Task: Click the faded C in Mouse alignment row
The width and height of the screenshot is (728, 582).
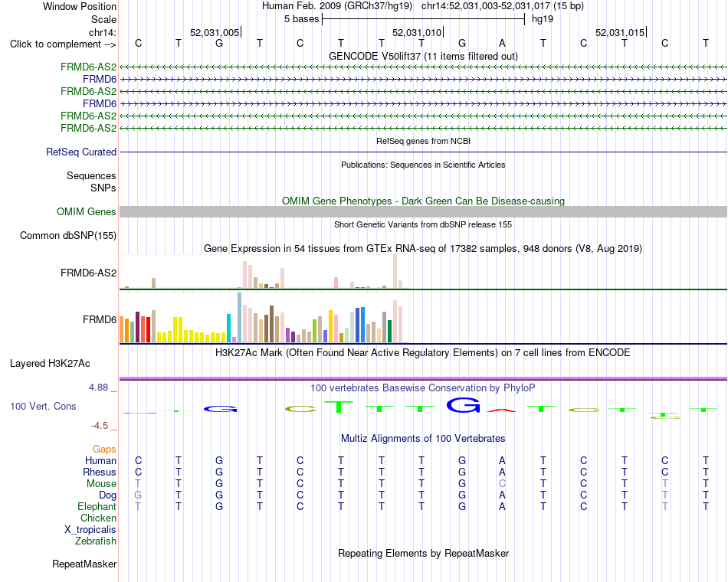Action: tap(502, 484)
